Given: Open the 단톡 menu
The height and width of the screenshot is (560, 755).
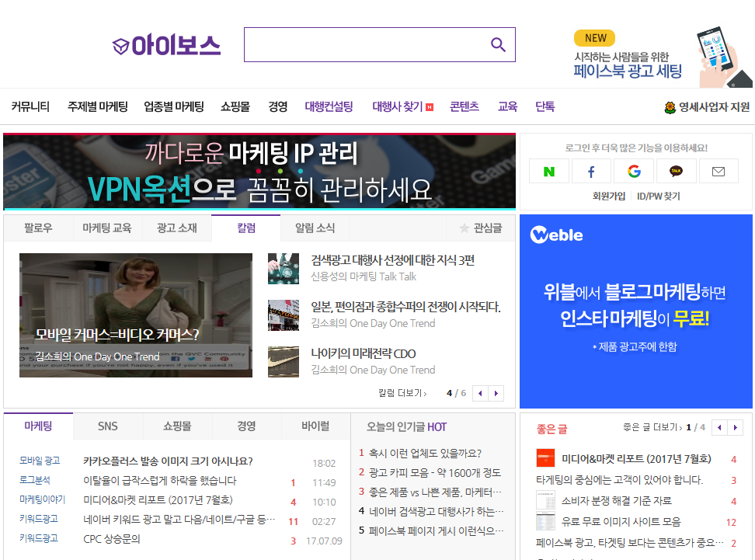Looking at the screenshot, I should (x=545, y=106).
